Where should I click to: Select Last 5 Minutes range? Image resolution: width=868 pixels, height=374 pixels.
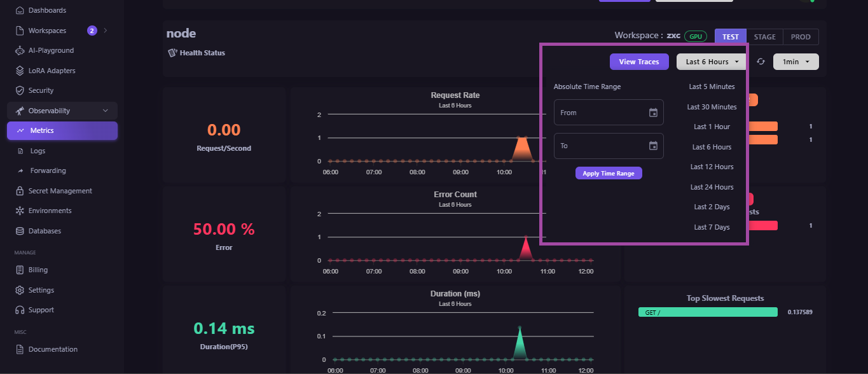tap(712, 87)
